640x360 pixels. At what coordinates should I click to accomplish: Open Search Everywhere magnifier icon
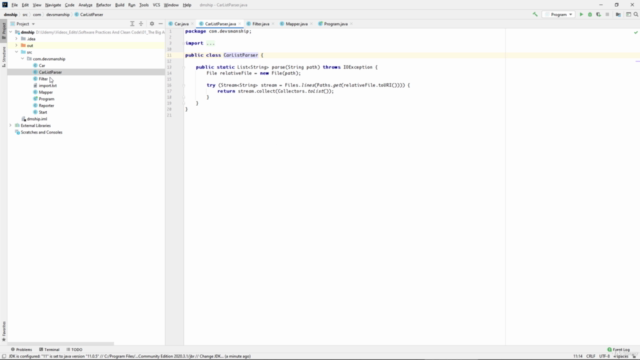[x=636, y=14]
